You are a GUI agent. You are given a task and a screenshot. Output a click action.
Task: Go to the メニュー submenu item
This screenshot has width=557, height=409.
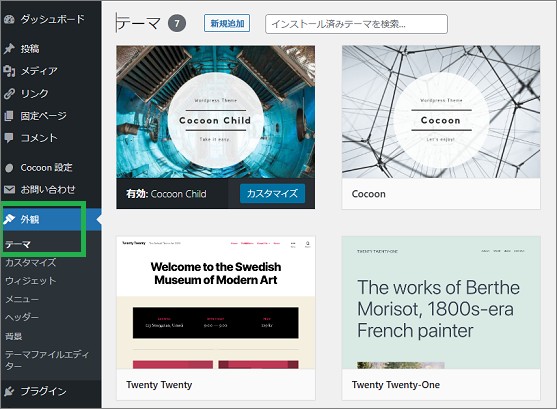click(x=22, y=299)
